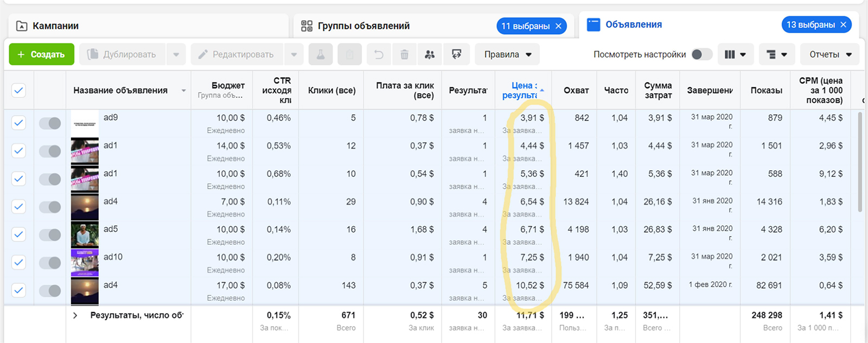Switch to the Кампании tab
Viewport: 868px width, 343px height.
55,26
